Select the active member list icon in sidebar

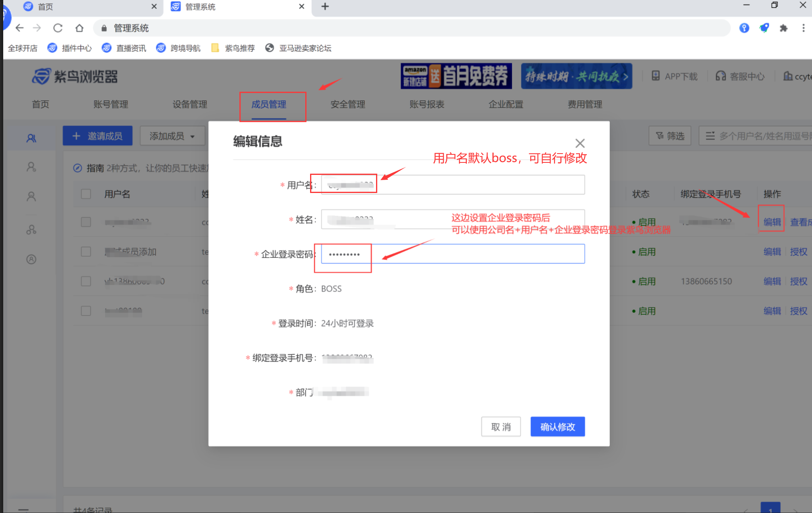[31, 137]
